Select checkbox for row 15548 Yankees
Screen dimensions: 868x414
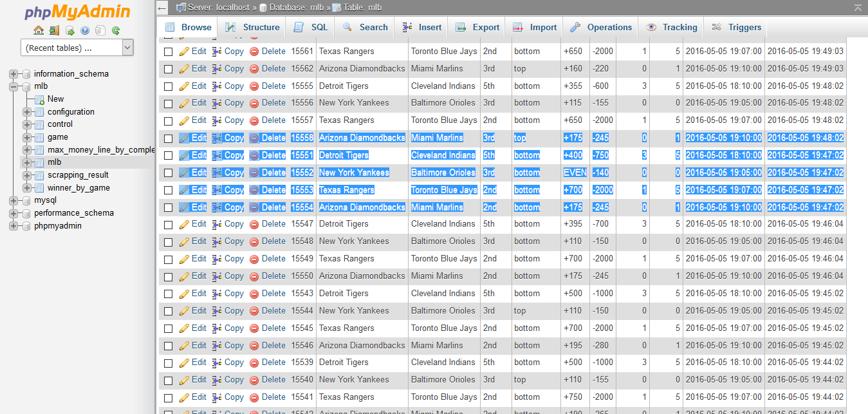click(x=169, y=241)
